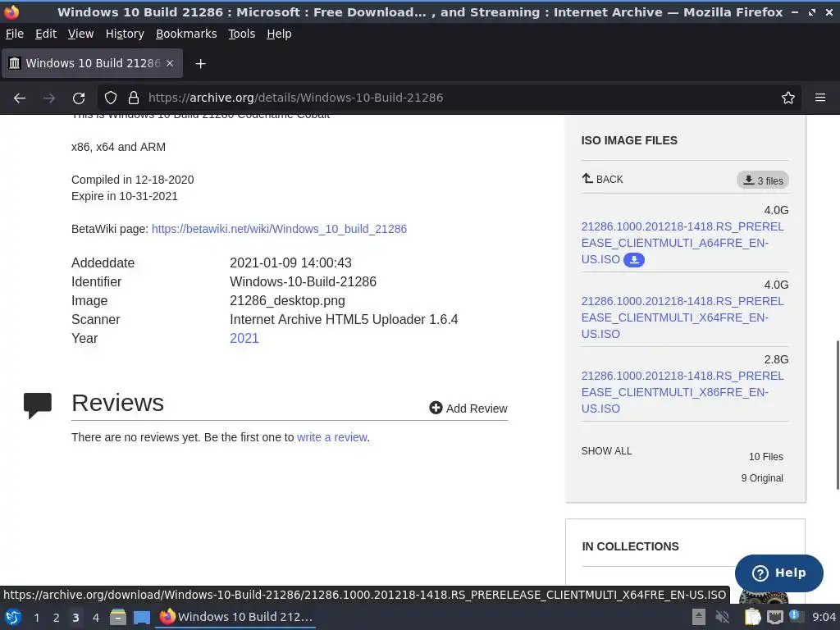Screen dimensions: 840x630
Task: Open the Firefox hamburger menu
Action: (820, 98)
